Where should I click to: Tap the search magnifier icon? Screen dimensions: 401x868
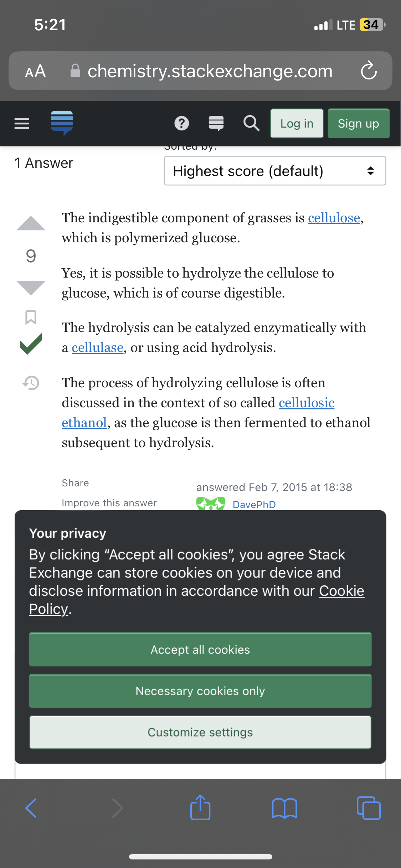pos(251,123)
